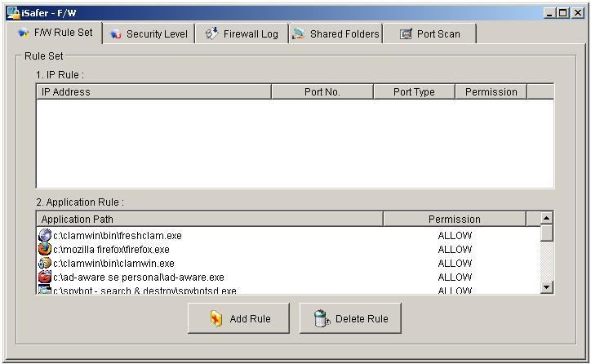Image resolution: width=591 pixels, height=364 pixels.
Task: Select c:\clamwin\bin\clamwin.exe entry
Action: 113,264
